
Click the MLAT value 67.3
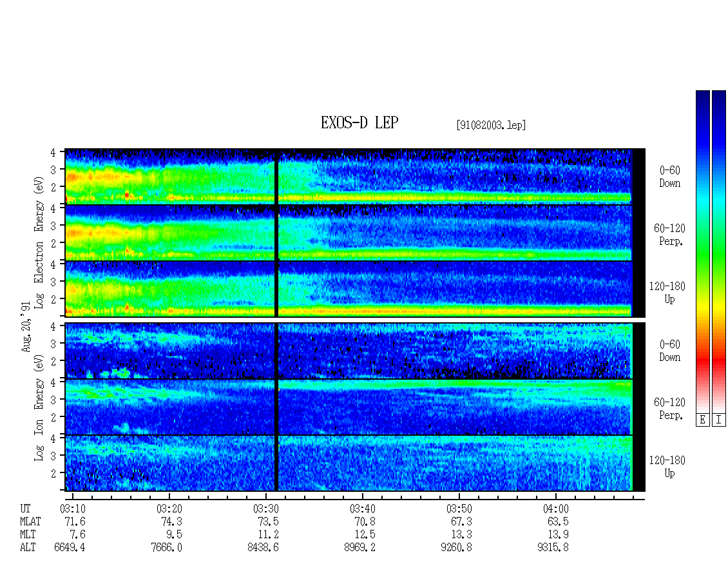click(461, 521)
